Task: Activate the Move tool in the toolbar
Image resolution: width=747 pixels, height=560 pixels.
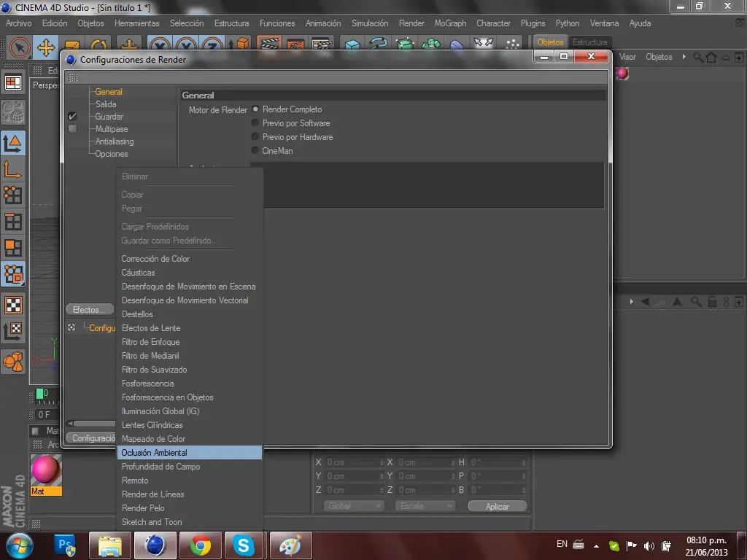Action: [46, 47]
